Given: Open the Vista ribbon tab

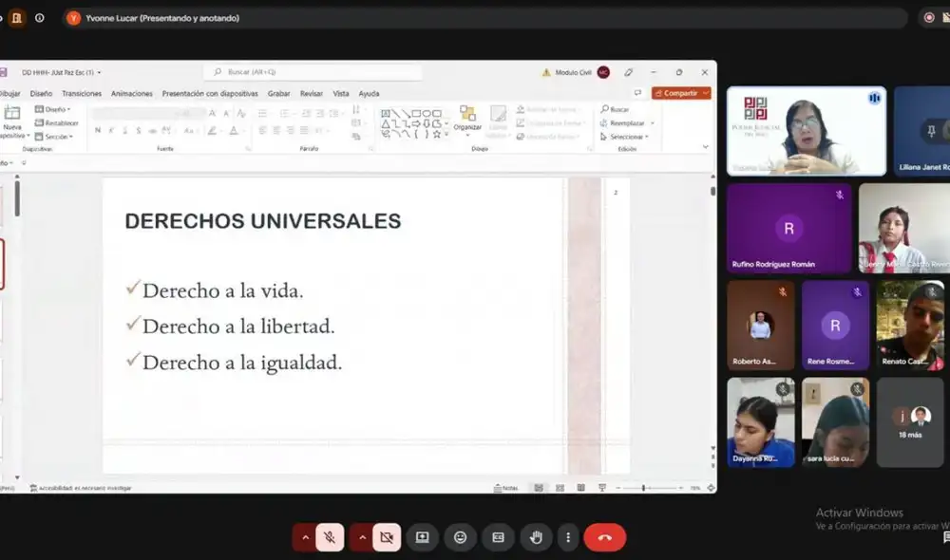Looking at the screenshot, I should (341, 94).
